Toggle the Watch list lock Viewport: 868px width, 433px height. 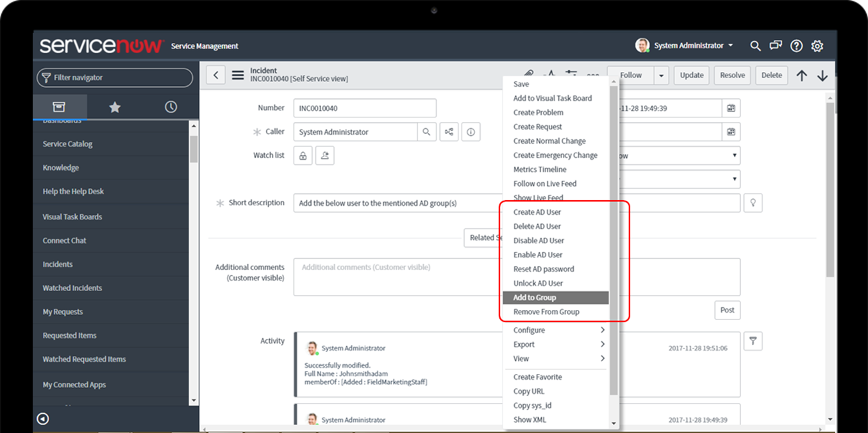pos(302,155)
